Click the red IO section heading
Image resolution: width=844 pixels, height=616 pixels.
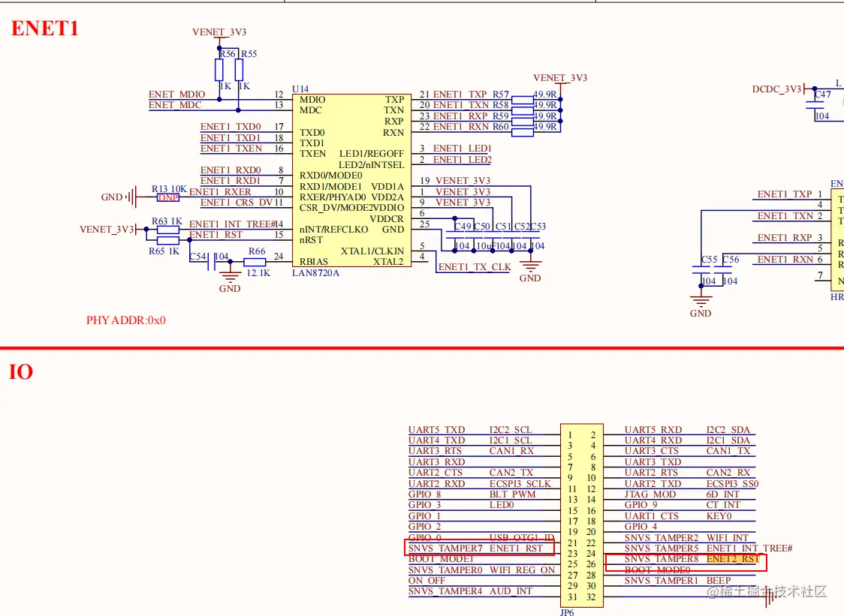coord(21,371)
